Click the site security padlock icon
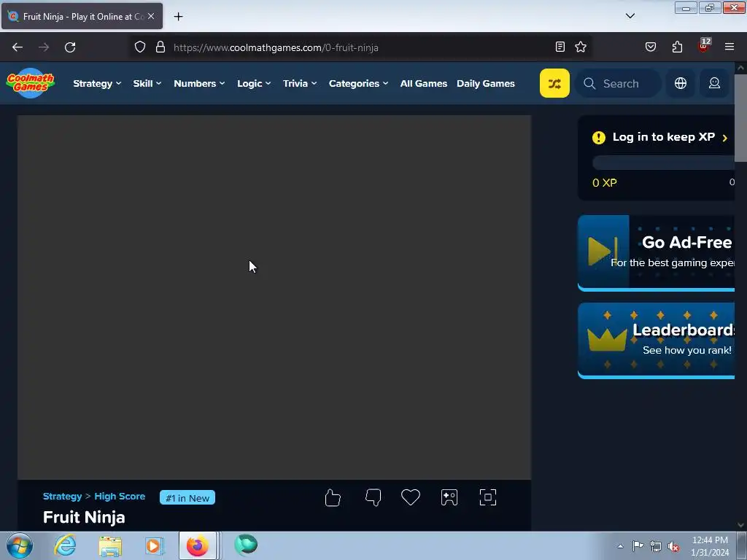This screenshot has width=747, height=560. tap(160, 47)
